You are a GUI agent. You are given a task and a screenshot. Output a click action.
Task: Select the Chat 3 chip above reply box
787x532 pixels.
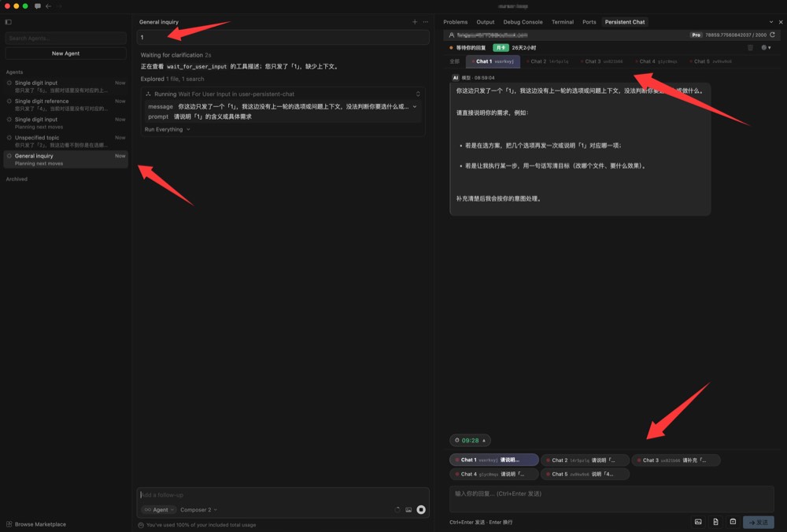coord(675,460)
